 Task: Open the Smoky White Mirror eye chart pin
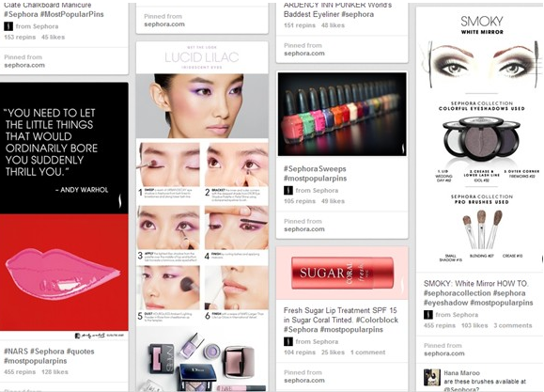point(480,139)
